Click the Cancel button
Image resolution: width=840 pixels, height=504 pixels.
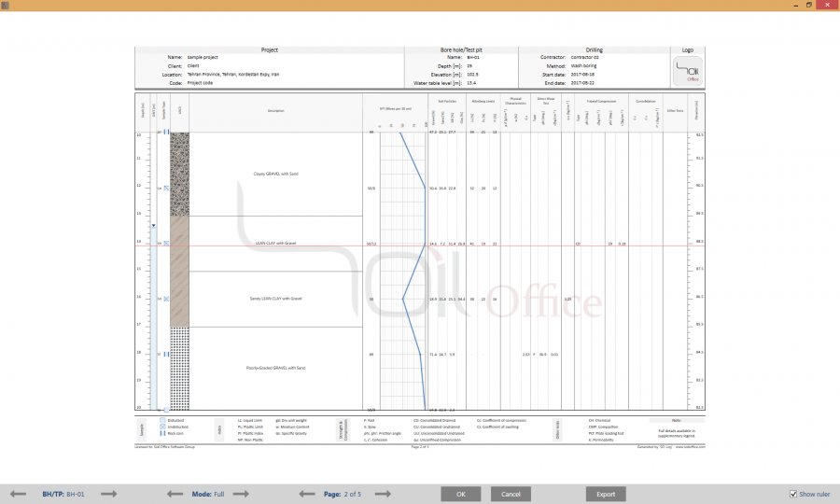(511, 494)
